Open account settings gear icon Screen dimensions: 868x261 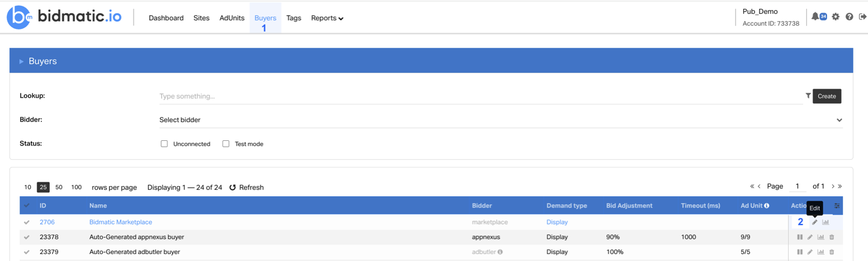(836, 17)
